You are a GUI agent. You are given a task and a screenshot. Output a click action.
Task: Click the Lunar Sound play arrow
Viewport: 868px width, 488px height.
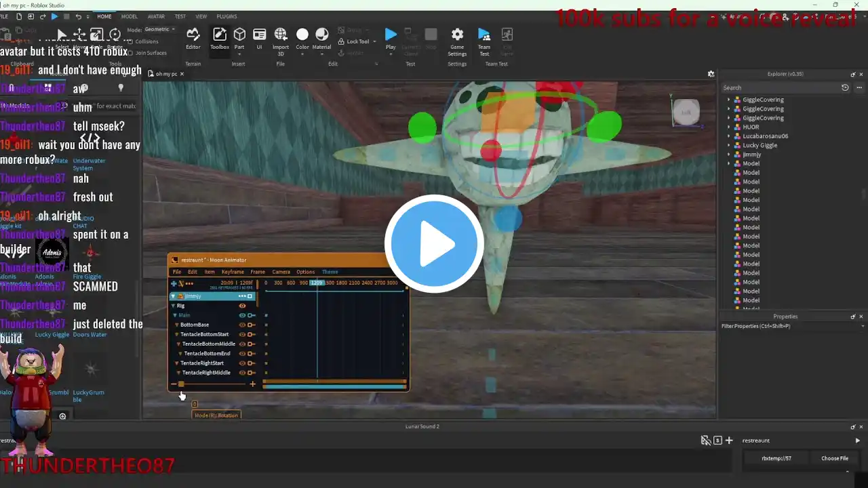coord(857,441)
